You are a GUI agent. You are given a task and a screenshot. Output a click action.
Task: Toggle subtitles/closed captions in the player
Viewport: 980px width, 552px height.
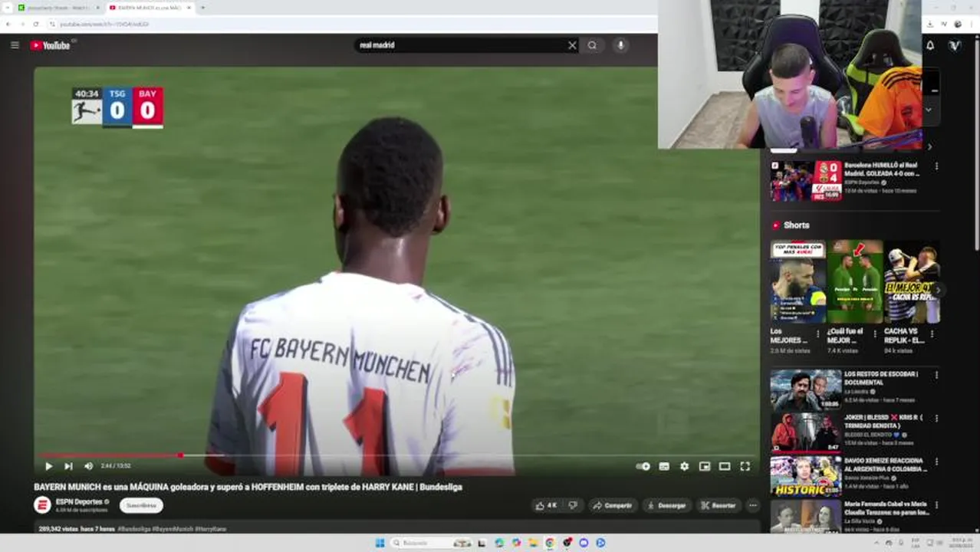664,466
